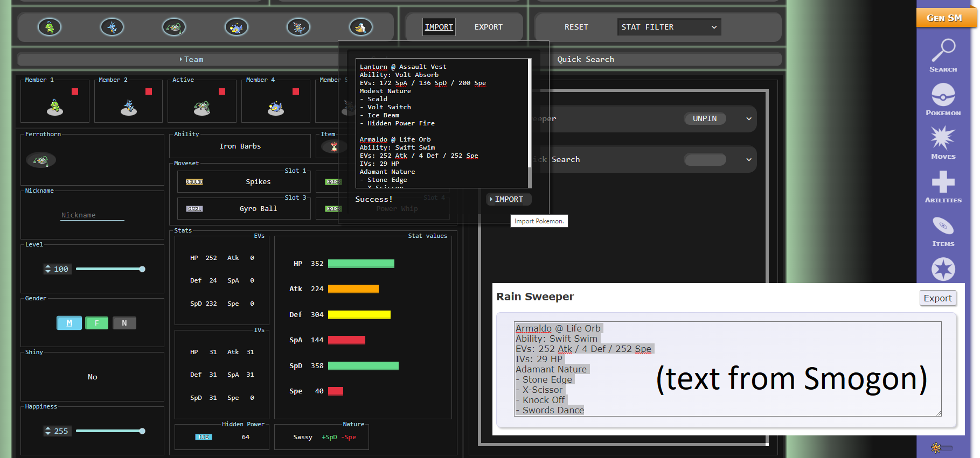980x458 pixels.
Task: Click the STEEL type badge beside Gyro Ball
Action: [194, 209]
